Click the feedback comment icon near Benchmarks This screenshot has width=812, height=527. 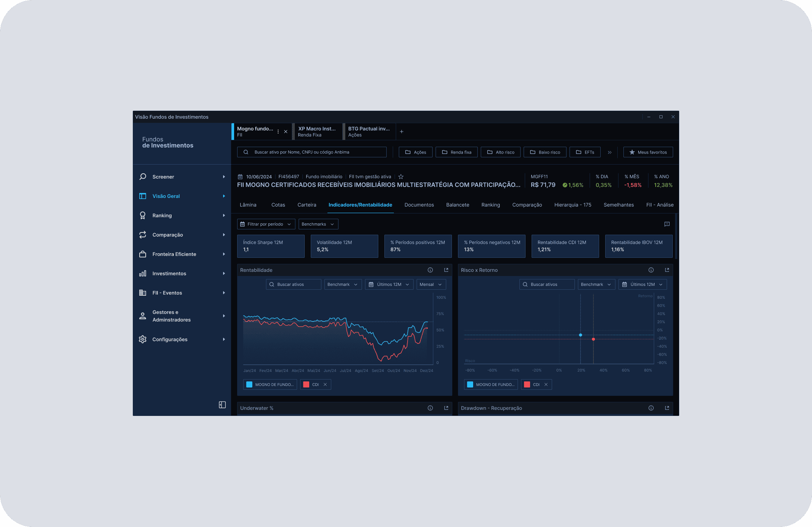667,224
